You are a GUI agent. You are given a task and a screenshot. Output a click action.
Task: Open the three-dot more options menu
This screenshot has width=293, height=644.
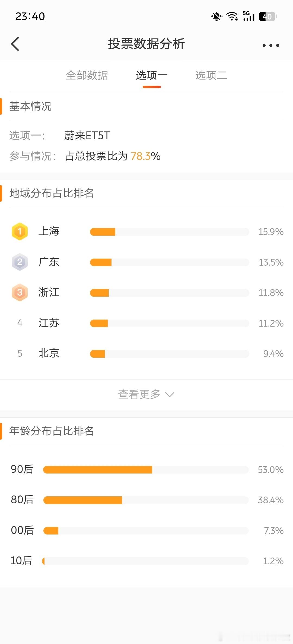tap(271, 45)
